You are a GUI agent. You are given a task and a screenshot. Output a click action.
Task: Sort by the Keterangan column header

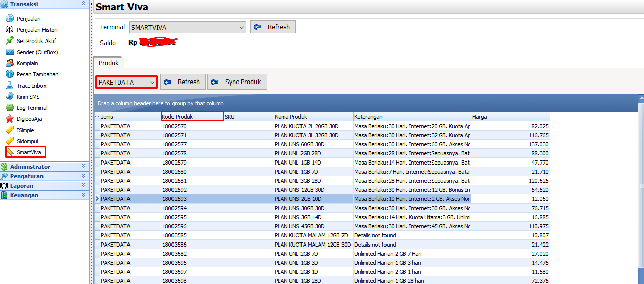[412, 117]
